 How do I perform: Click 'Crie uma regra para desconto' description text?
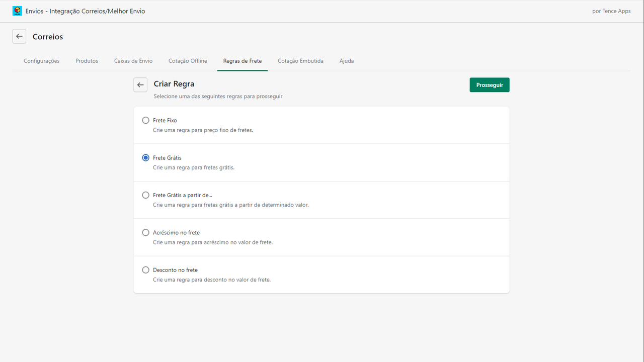(x=212, y=280)
